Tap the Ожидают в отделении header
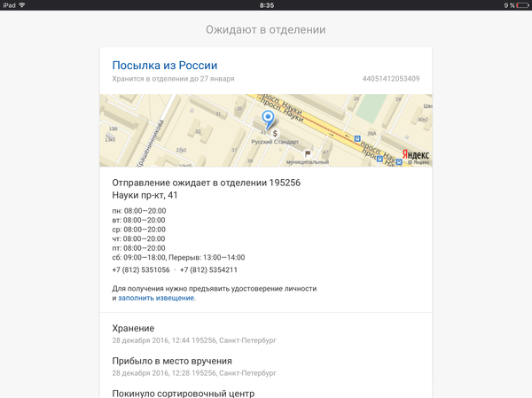Screen dimensions: 532x398 (x=266, y=30)
